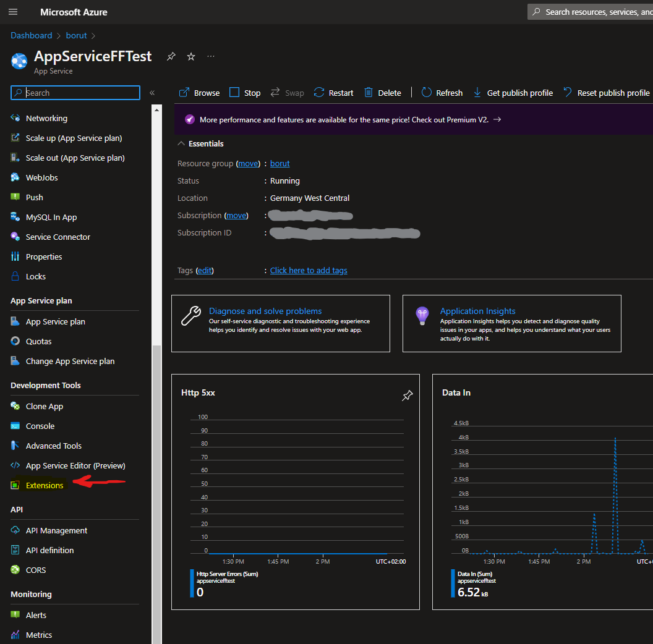Collapse the left sidebar menu

[152, 93]
